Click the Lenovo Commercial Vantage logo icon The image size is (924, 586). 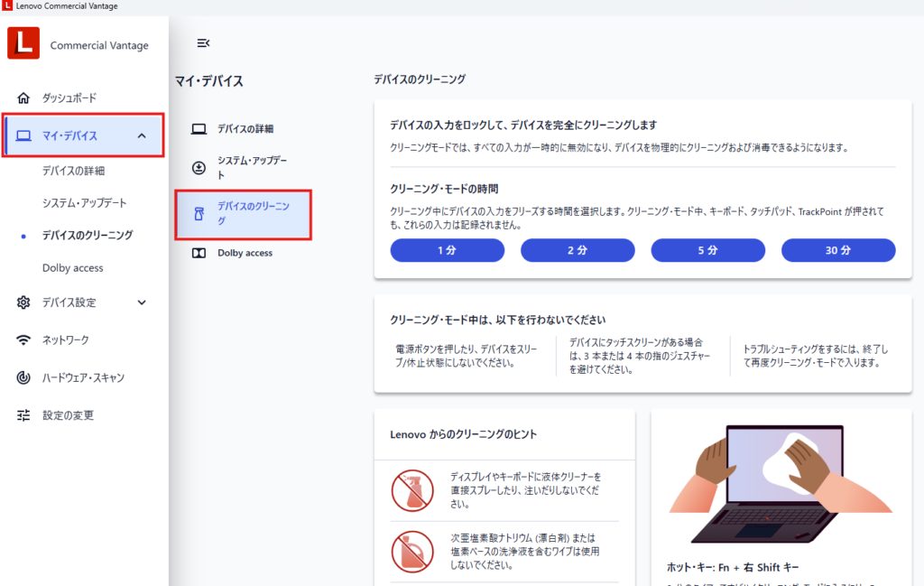pos(23,42)
